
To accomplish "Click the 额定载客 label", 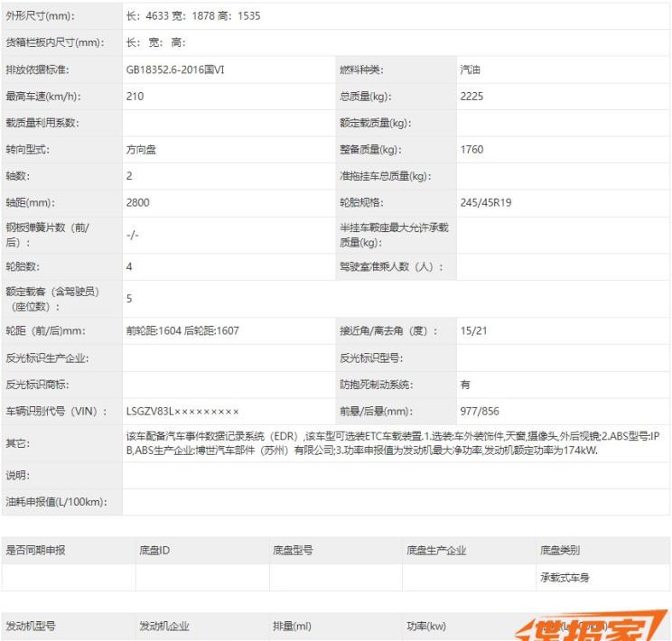I will (x=52, y=299).
